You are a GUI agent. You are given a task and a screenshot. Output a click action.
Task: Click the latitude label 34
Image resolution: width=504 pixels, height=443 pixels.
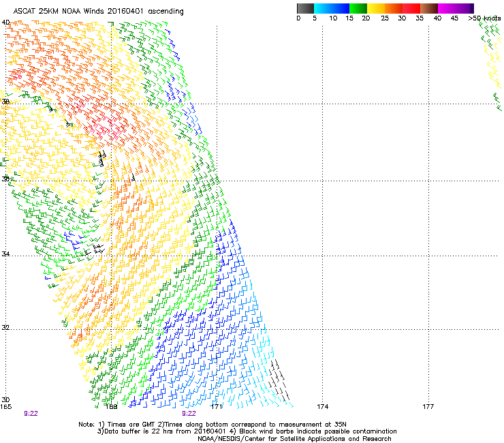click(x=5, y=254)
